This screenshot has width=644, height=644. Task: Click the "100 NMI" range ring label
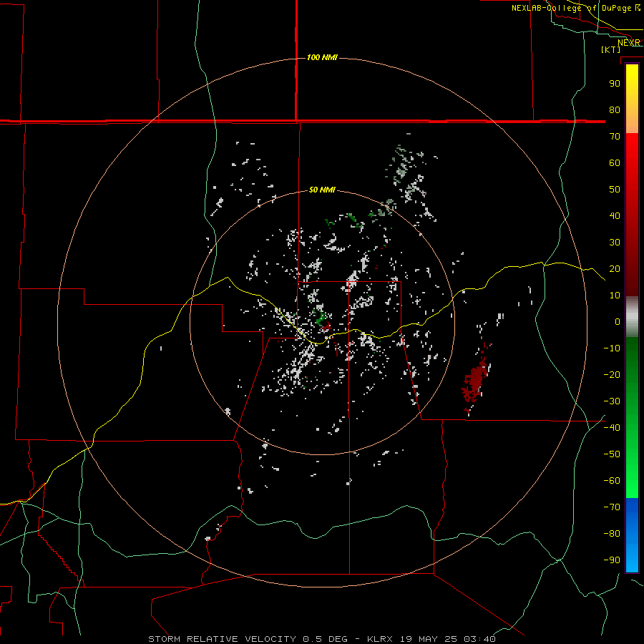click(x=322, y=57)
